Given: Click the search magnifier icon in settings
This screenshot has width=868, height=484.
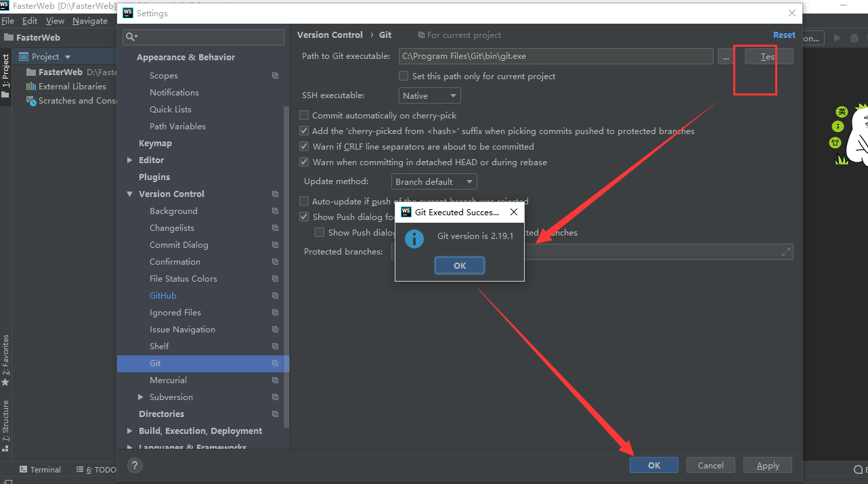Looking at the screenshot, I should point(131,37).
